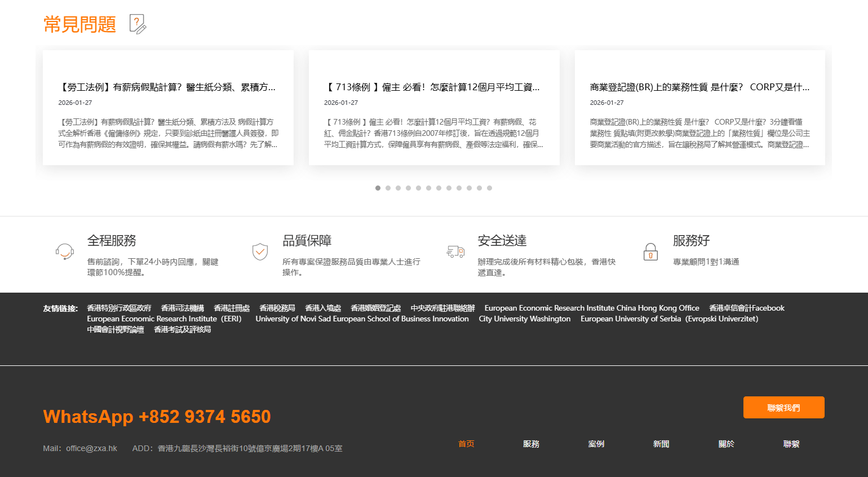Viewport: 868px width, 477px height.
Task: Click the 聯繫我們 orange button
Action: pos(783,407)
